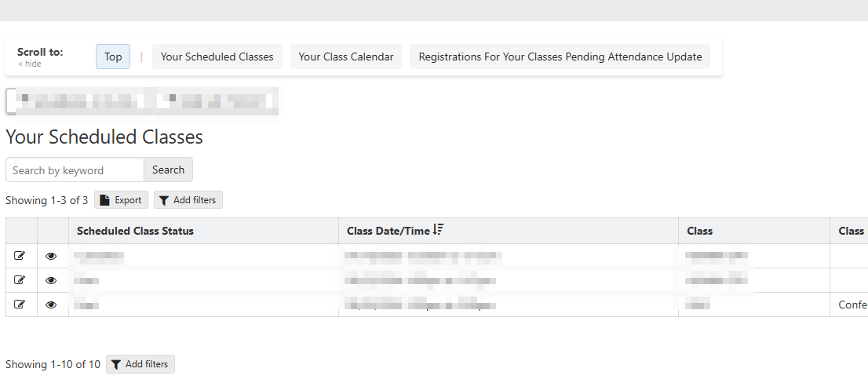
Task: View third scheduled class via eye icon
Action: [51, 304]
